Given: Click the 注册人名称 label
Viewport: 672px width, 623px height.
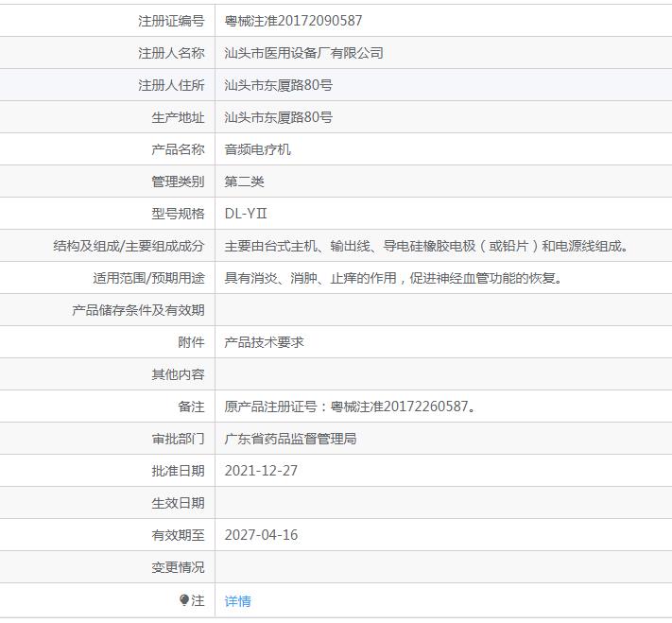Looking at the screenshot, I should click(x=171, y=53).
